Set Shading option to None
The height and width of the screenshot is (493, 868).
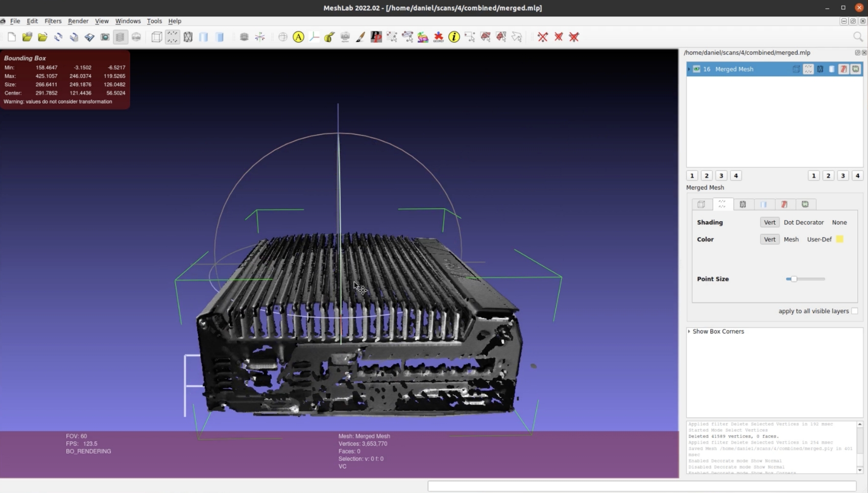(x=839, y=222)
